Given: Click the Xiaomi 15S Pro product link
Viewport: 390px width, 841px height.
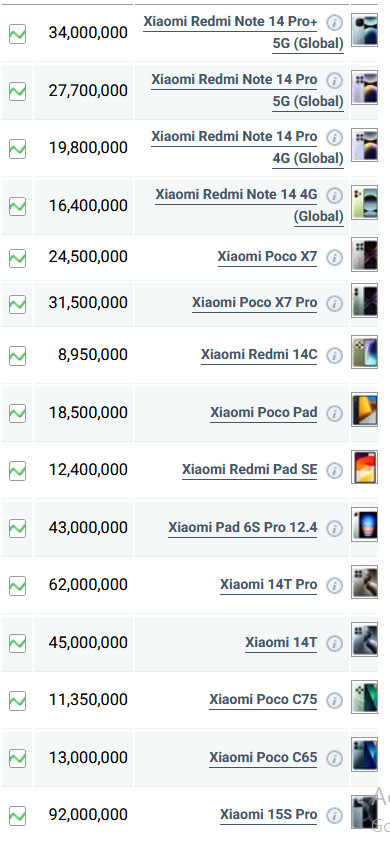Looking at the screenshot, I should (x=268, y=815).
